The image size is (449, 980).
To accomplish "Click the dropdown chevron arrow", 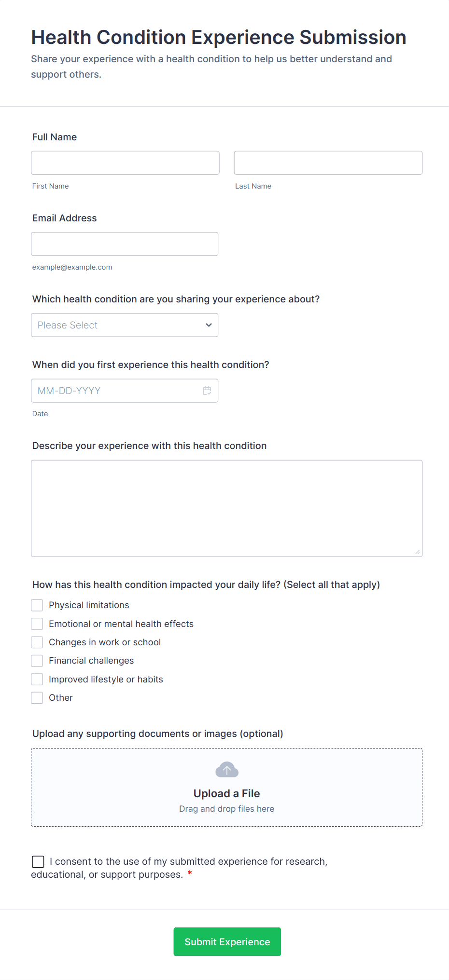I will click(209, 325).
